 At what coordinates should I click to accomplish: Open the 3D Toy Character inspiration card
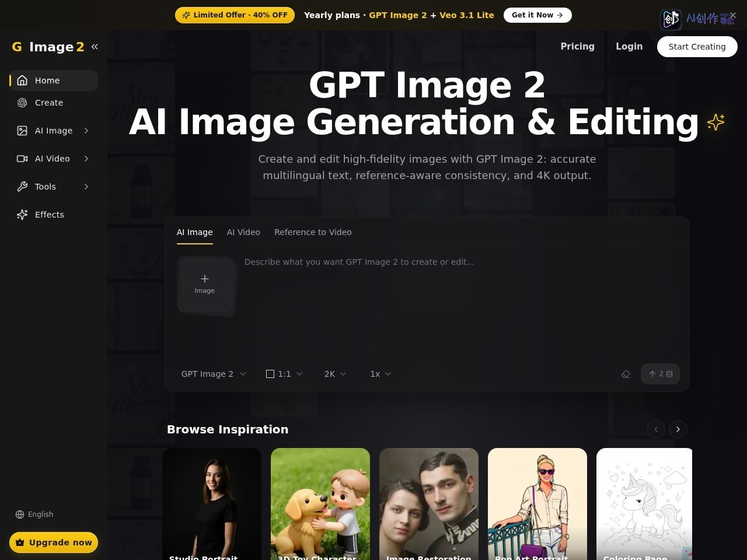[x=320, y=504]
